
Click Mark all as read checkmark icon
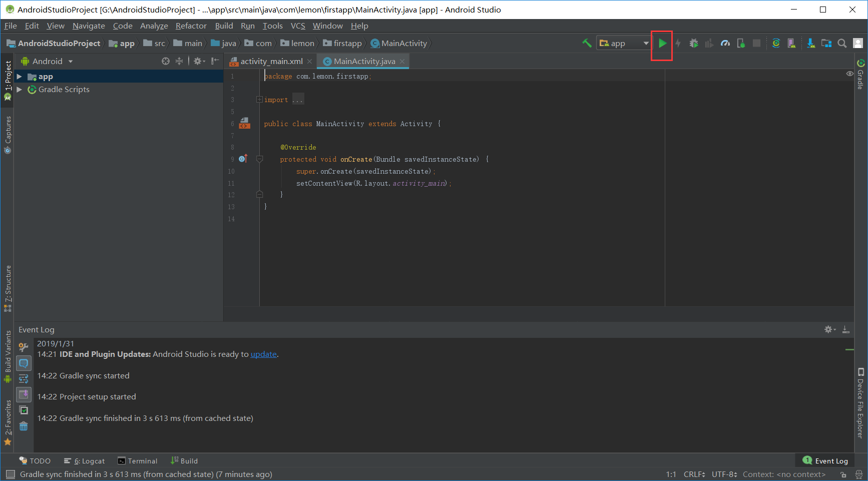tap(24, 410)
